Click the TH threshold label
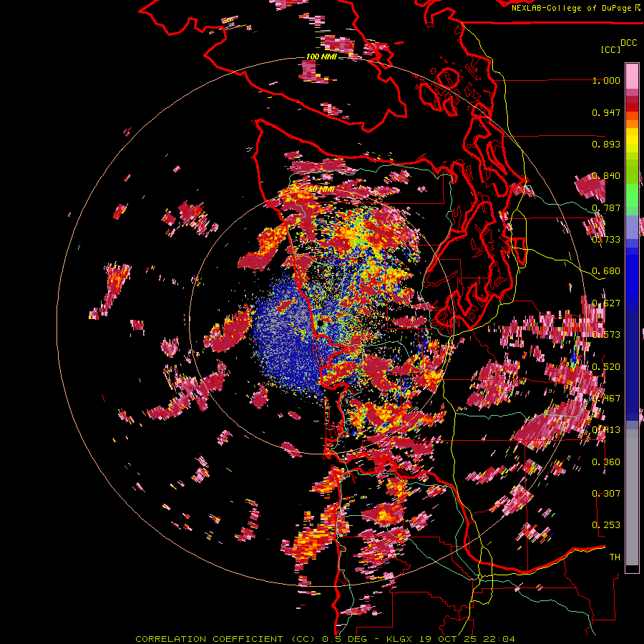644x644 pixels. pyautogui.click(x=615, y=557)
